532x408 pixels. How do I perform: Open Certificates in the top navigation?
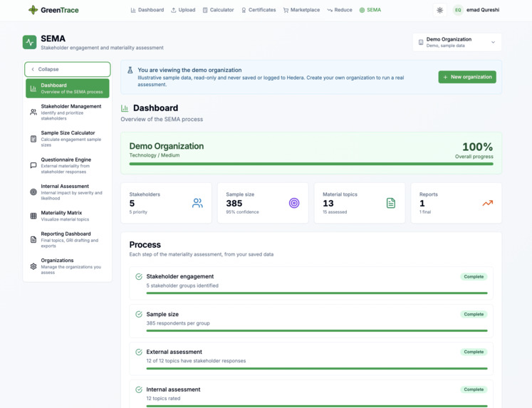click(259, 10)
